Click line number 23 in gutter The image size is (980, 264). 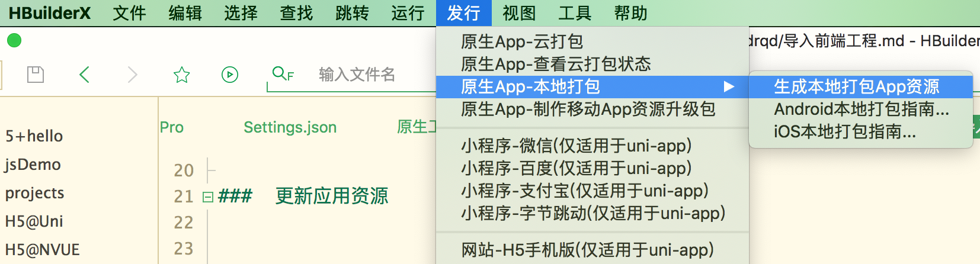(184, 249)
